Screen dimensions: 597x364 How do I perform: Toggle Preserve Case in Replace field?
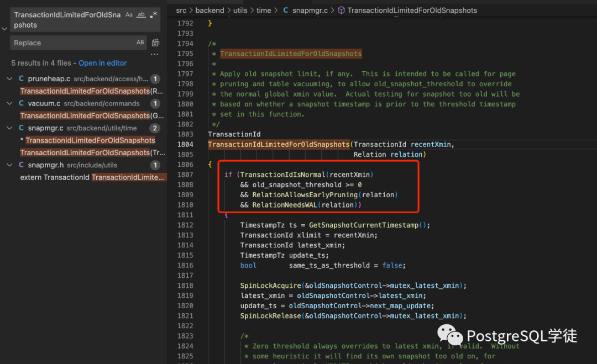pyautogui.click(x=140, y=43)
